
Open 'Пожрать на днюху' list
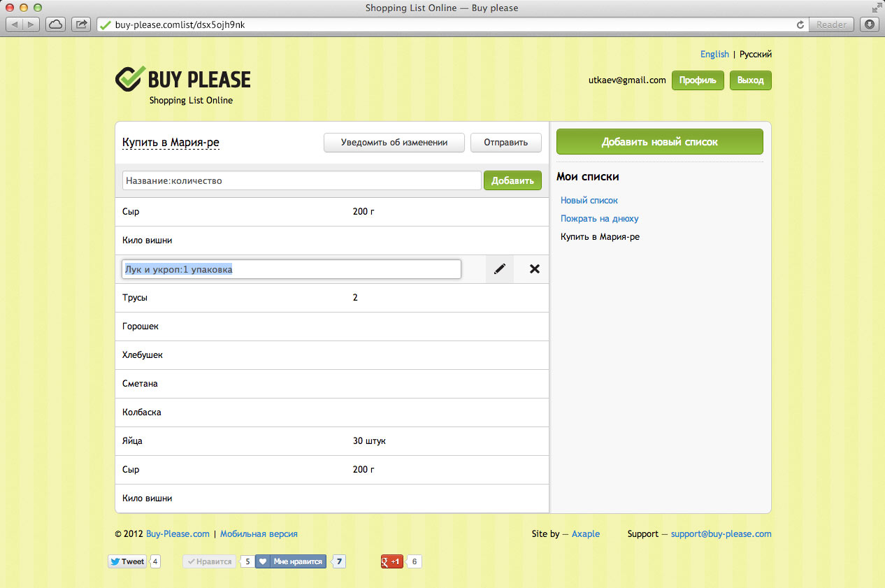click(599, 219)
